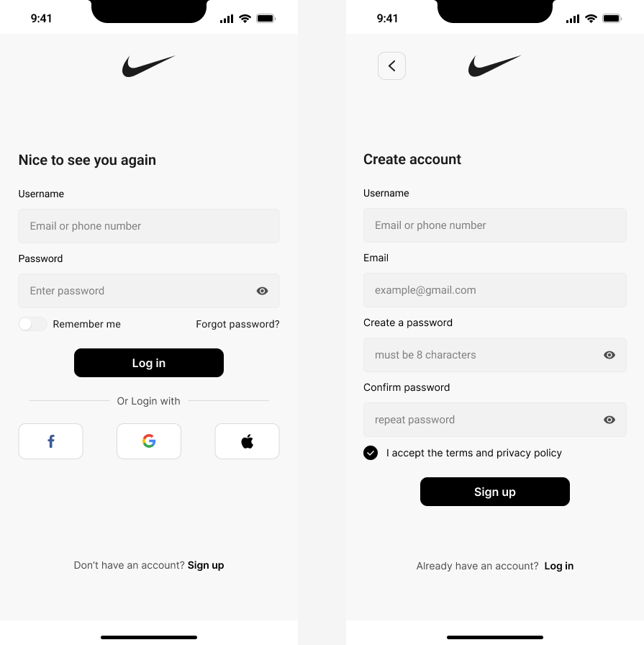Enable the Remember me switch
The image size is (644, 645).
click(x=32, y=324)
